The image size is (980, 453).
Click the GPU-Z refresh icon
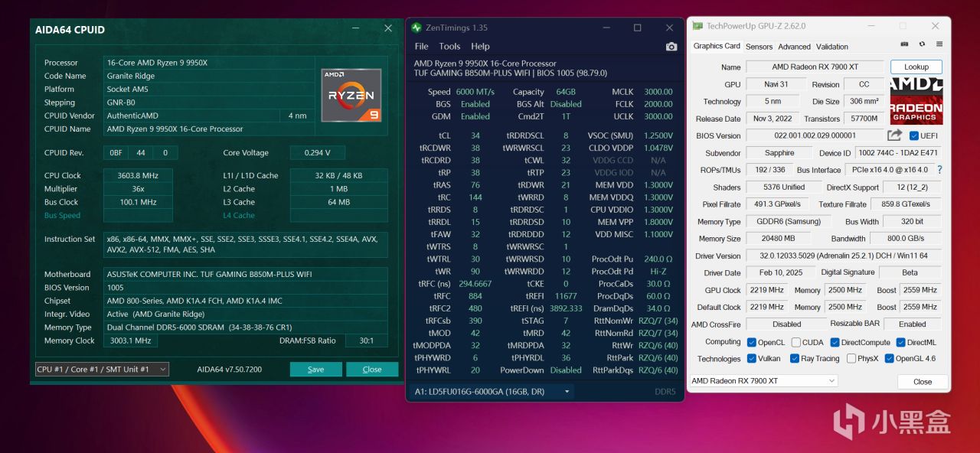point(922,45)
